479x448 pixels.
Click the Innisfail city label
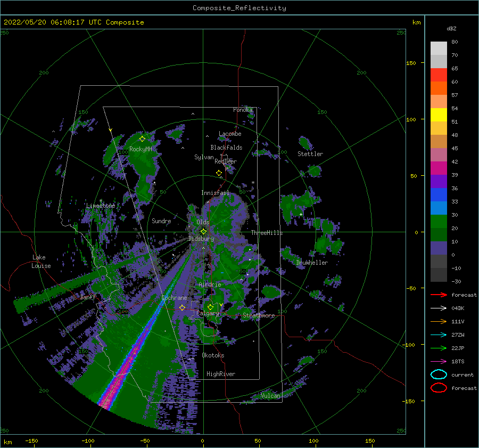215,193
